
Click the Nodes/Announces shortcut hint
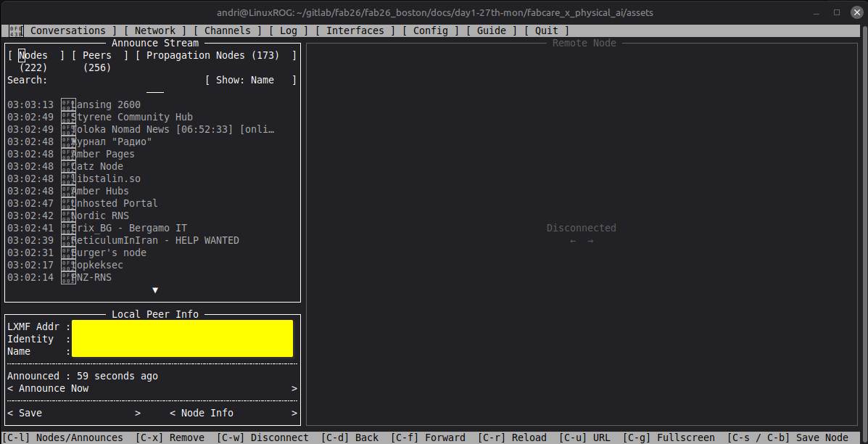click(x=63, y=438)
